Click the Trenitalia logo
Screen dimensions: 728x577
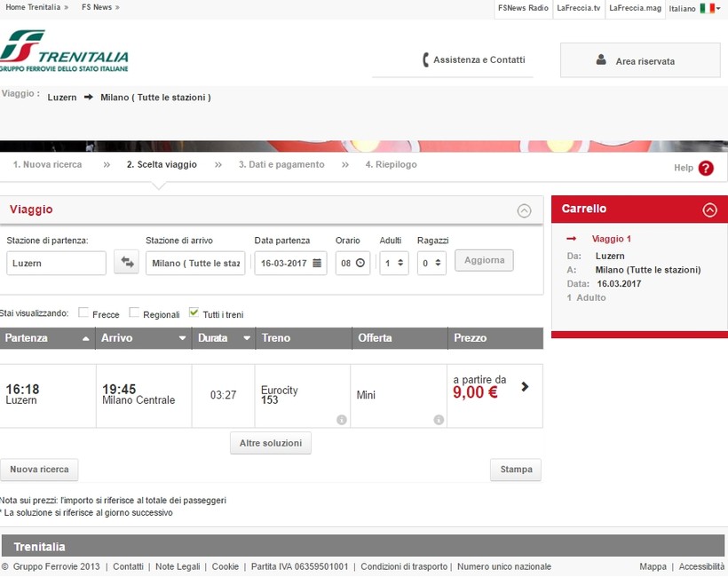click(x=65, y=51)
